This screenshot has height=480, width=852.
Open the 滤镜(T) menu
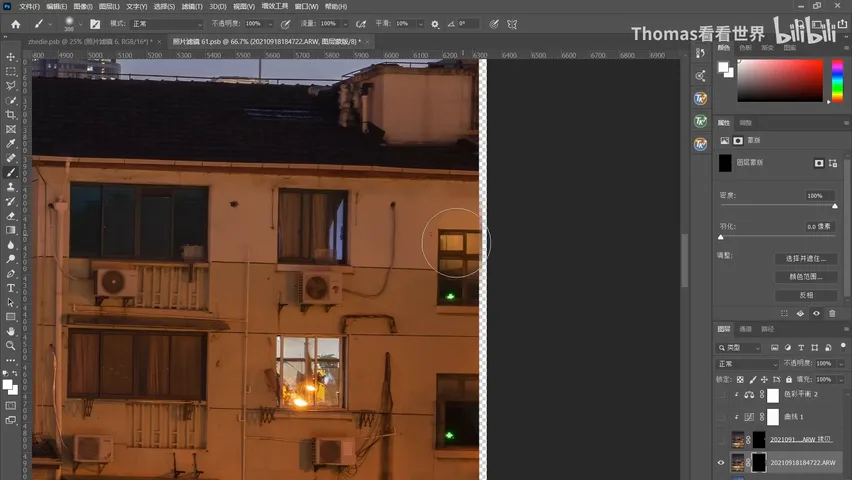click(x=192, y=7)
